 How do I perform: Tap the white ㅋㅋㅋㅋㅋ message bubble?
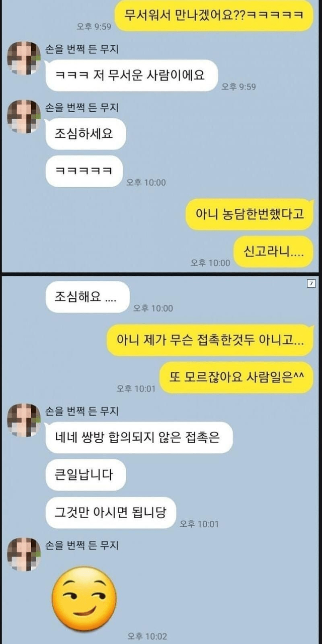coord(84,171)
